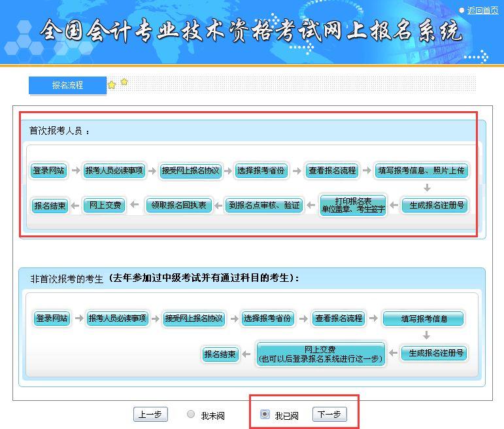Click 生成报名注册号 in first-time flow
This screenshot has width=504, height=429.
click(435, 205)
